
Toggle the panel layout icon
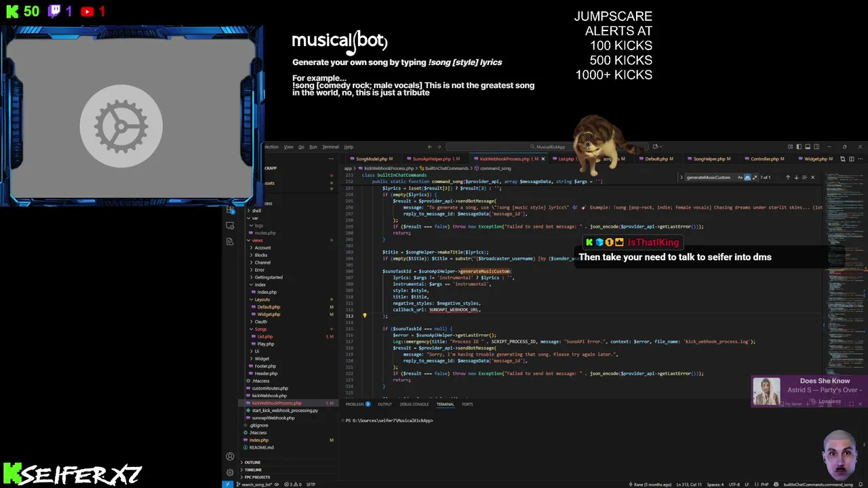808,146
